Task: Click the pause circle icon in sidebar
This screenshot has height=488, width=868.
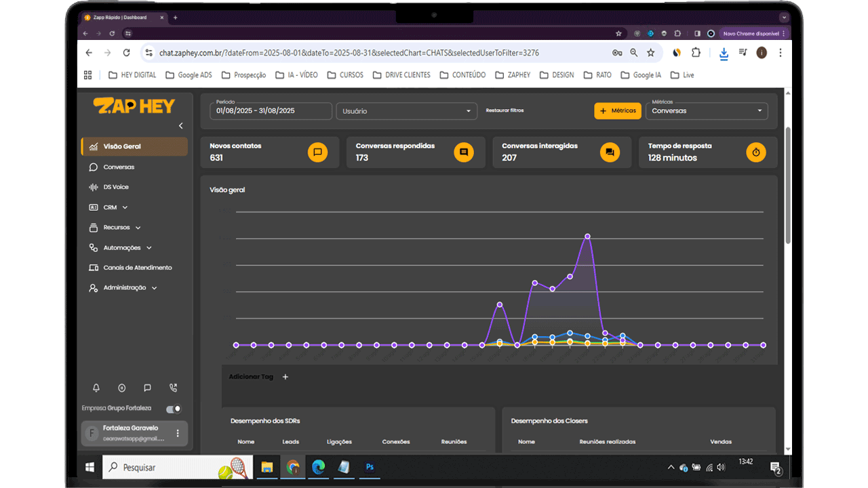Action: coord(122,388)
